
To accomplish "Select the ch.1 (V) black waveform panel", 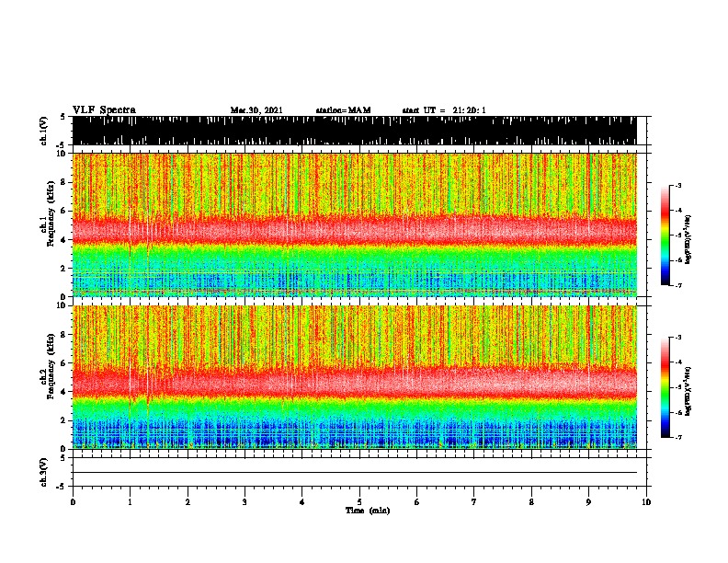I will pos(354,131).
